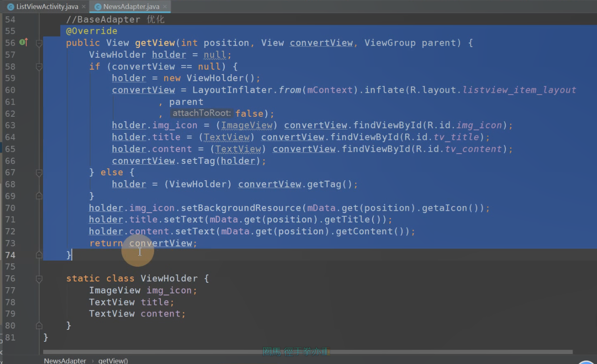Click line number 81 in the gutter
Viewport: 597px width, 364px height.
pos(10,337)
